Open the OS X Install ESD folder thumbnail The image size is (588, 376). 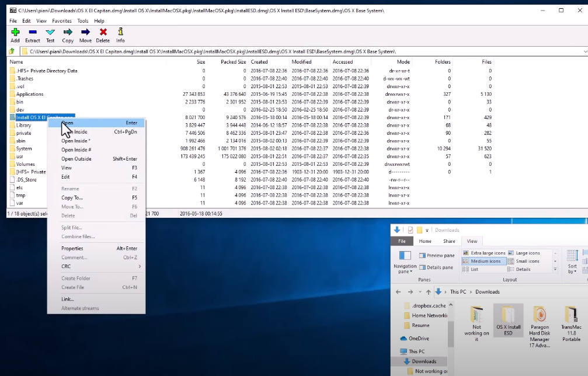pyautogui.click(x=508, y=321)
